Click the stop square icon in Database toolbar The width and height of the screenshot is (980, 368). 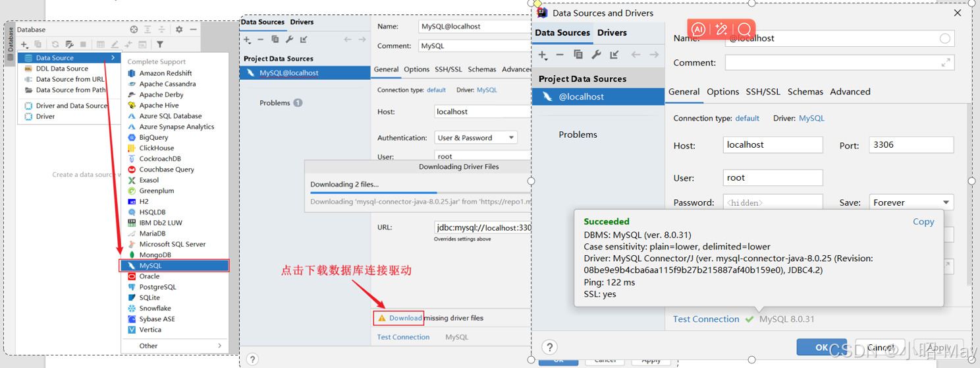click(x=83, y=44)
